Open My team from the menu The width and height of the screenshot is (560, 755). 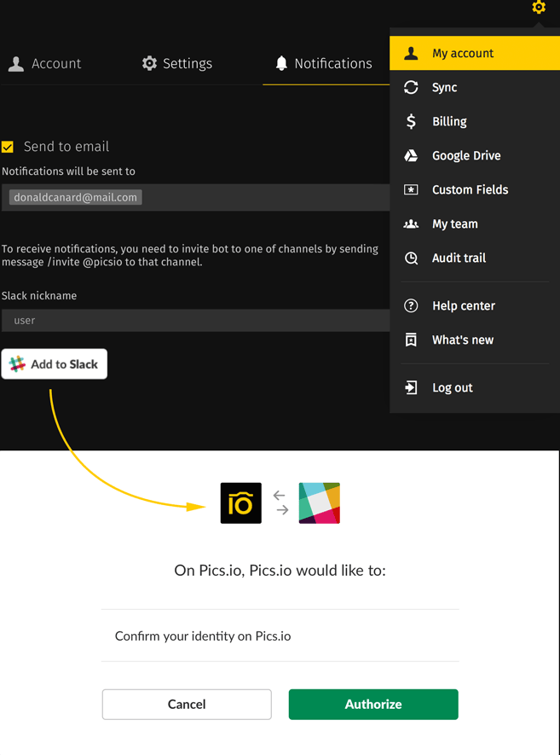coord(475,224)
